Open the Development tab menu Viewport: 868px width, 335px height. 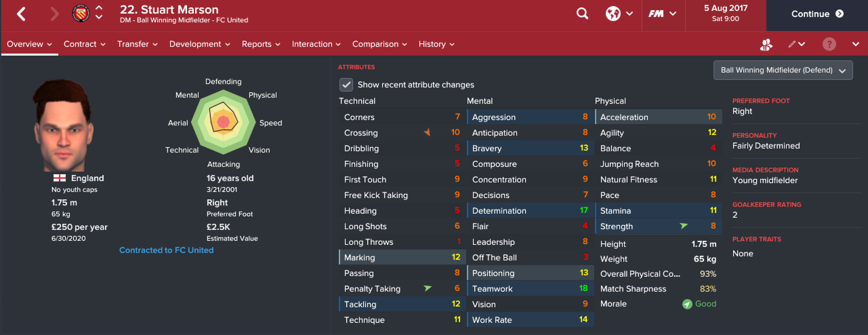tap(200, 44)
